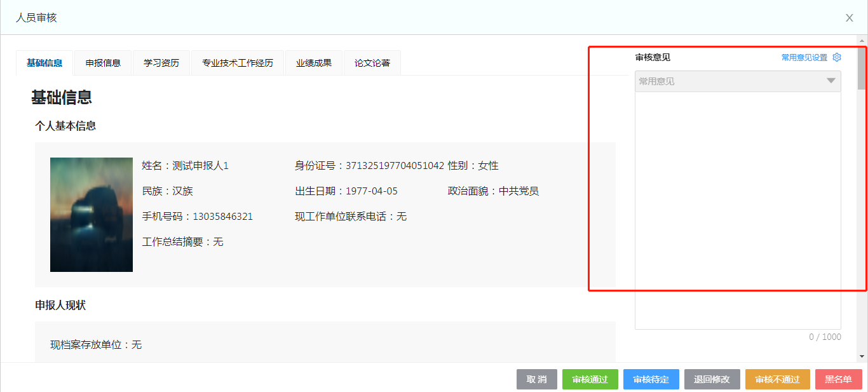Open the 常用意见设置 gear icon
Viewport: 868px width, 392px height.
[x=836, y=57]
